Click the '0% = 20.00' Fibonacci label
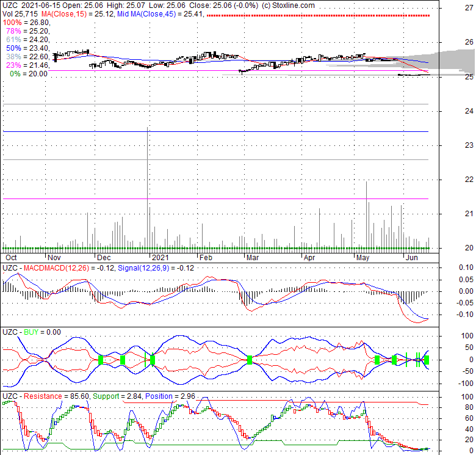The image size is (476, 455). tap(29, 74)
